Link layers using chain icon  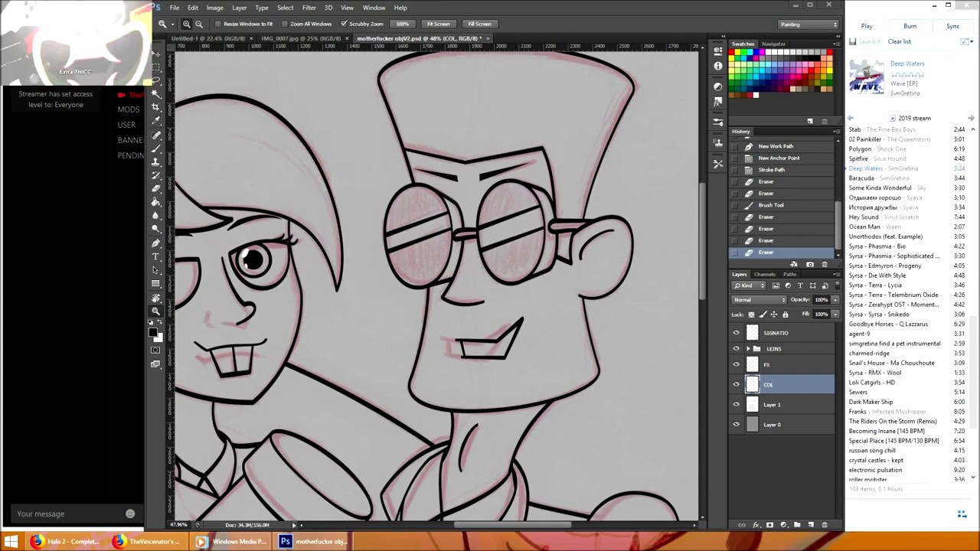[742, 525]
